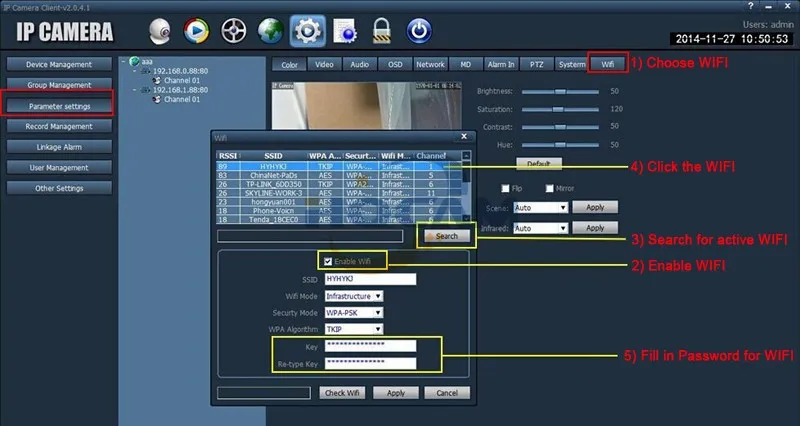
Task: Click the blue power icon
Action: [x=419, y=31]
